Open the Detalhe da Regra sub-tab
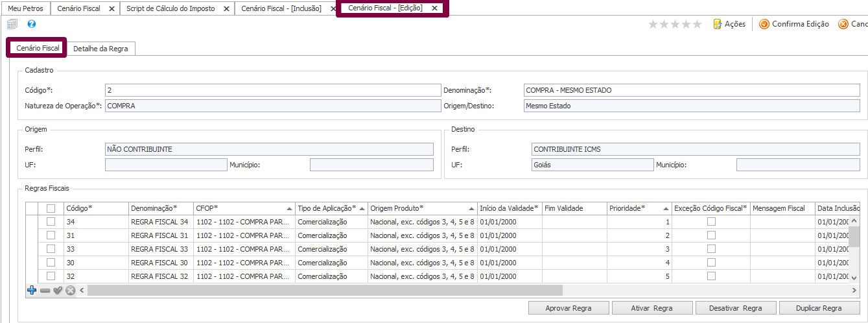Viewport: 868px width, 323px height. [100, 49]
